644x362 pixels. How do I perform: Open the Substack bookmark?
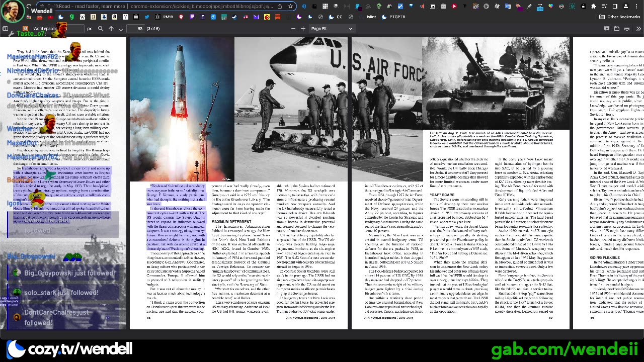(278, 17)
